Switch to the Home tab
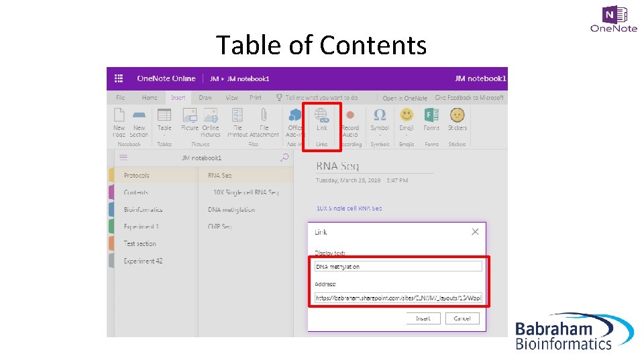The height and width of the screenshot is (362, 644). click(150, 98)
